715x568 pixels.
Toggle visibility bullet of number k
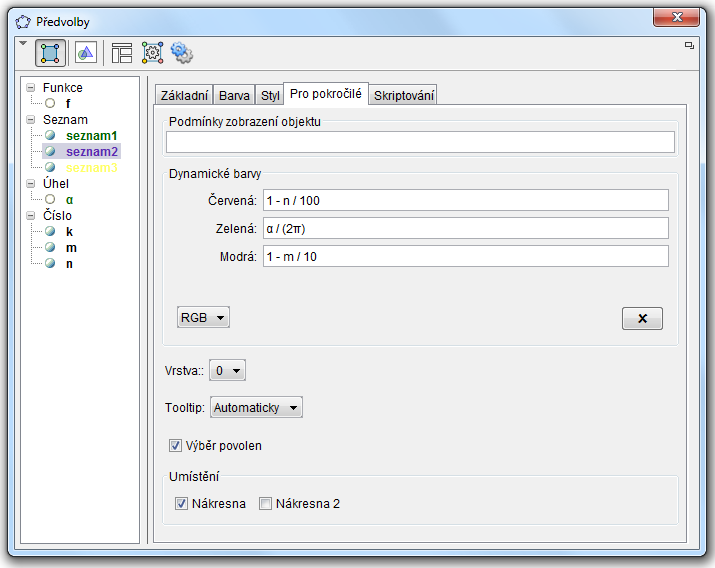(50, 232)
